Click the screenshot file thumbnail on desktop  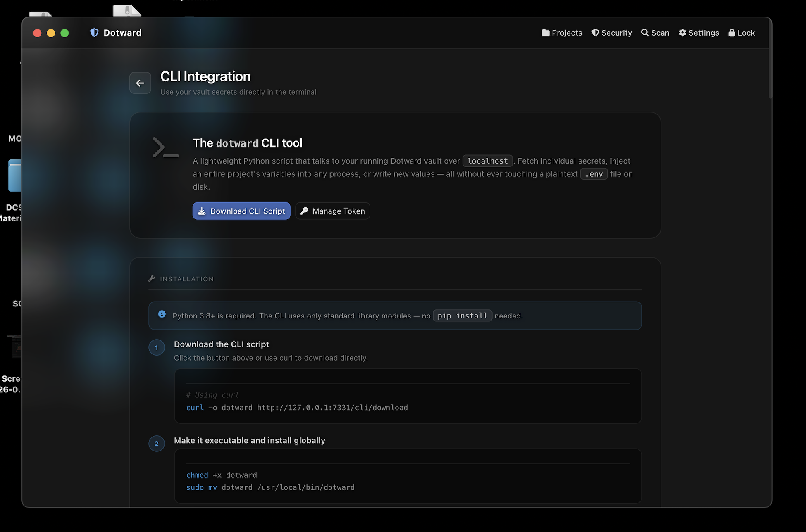(x=15, y=346)
